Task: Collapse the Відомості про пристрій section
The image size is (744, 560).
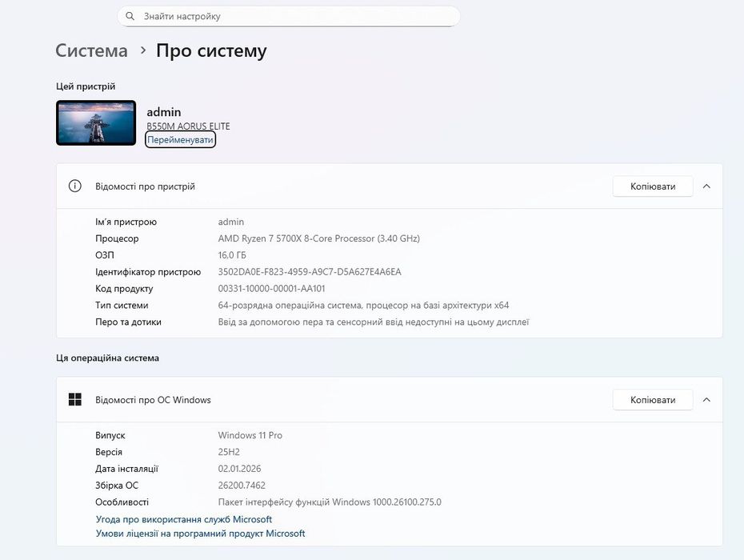Action: [x=706, y=186]
